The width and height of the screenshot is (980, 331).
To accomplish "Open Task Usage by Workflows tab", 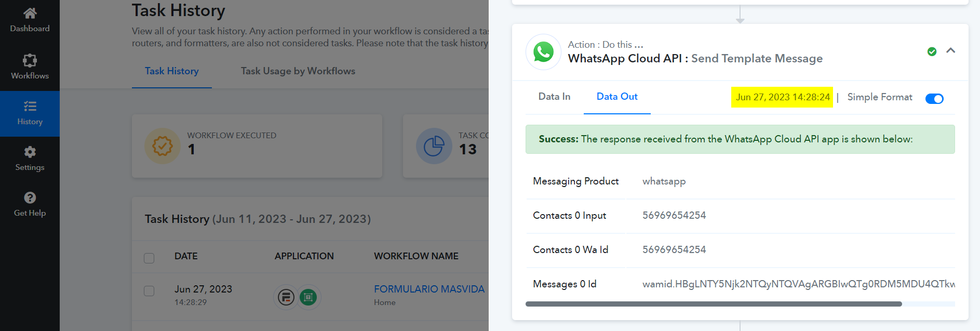I will [298, 71].
